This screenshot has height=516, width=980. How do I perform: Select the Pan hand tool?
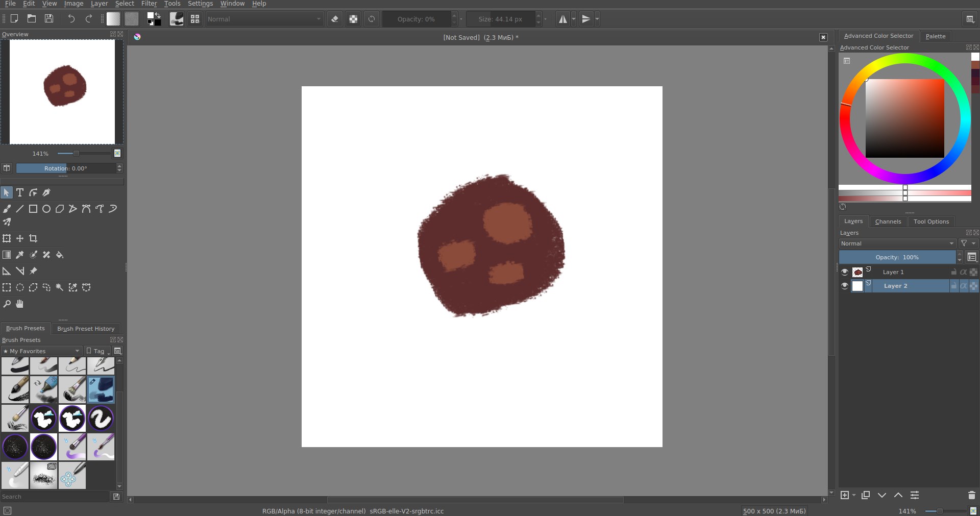(x=20, y=304)
